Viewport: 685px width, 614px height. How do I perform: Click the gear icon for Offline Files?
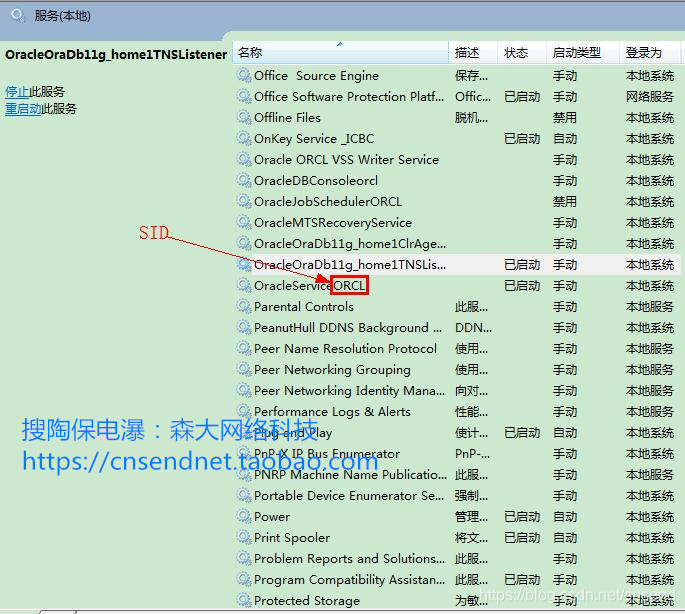tap(243, 117)
